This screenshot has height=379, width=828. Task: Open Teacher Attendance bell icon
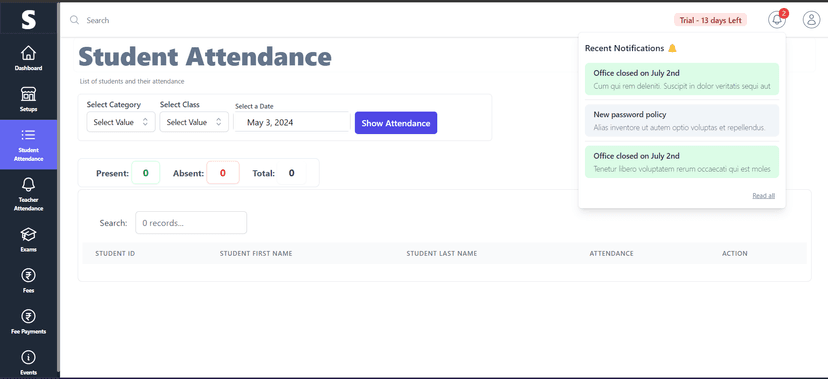[x=29, y=184]
